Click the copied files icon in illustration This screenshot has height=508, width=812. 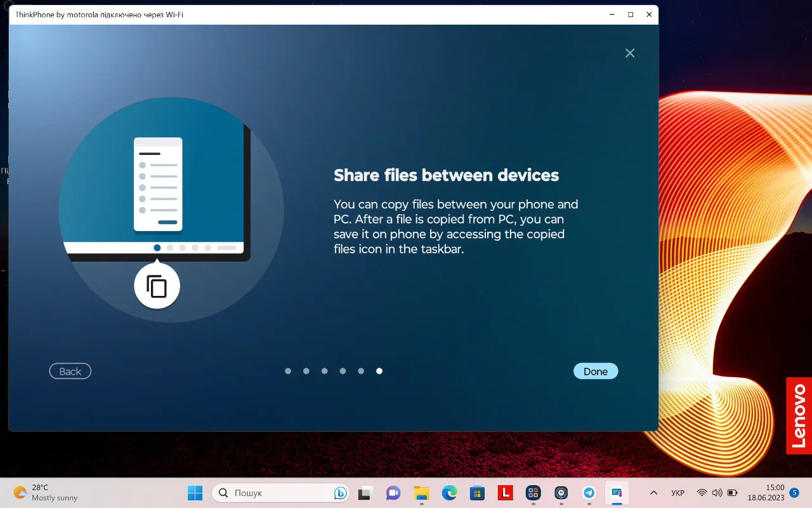coord(157,286)
